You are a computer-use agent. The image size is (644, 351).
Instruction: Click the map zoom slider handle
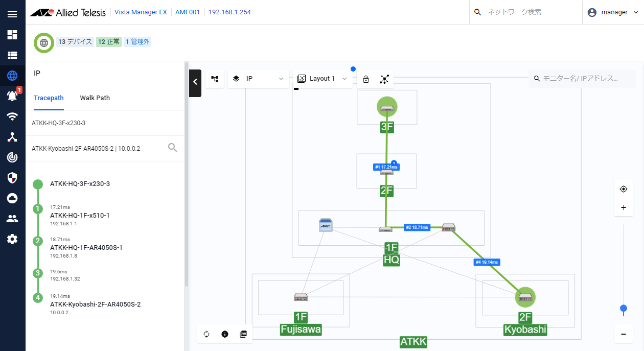[623, 308]
